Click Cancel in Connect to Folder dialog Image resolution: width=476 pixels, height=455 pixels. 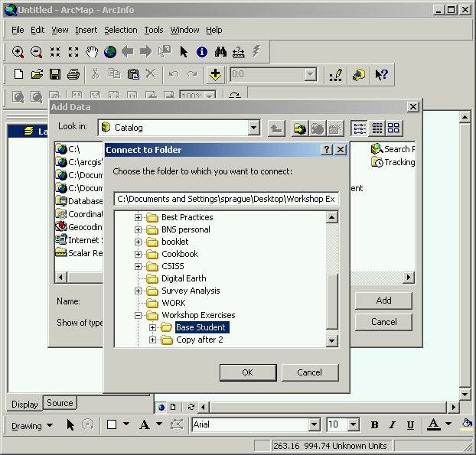(x=310, y=372)
